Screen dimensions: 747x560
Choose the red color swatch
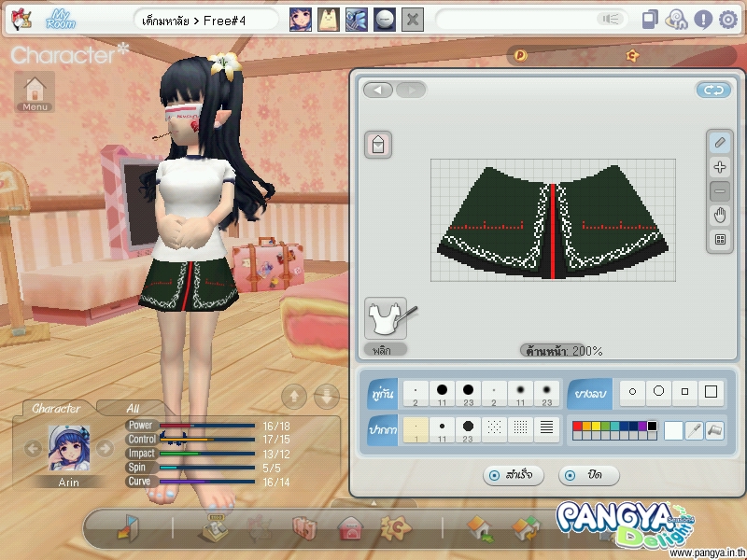pos(577,427)
